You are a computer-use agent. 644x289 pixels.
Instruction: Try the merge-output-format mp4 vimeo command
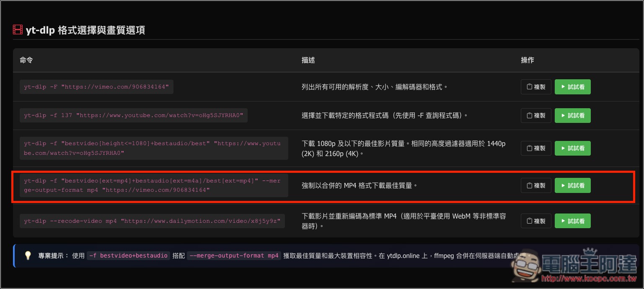(572, 185)
